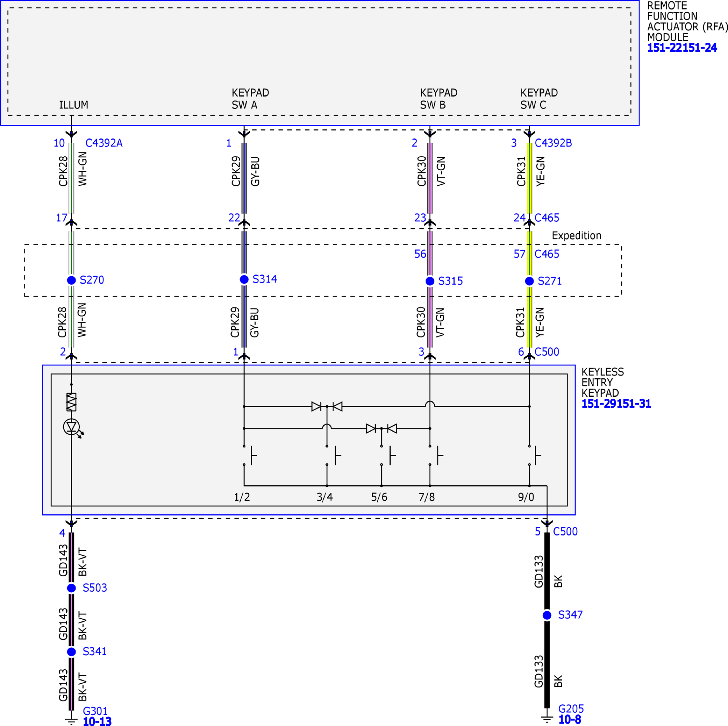Click the S503 splice label
The height and width of the screenshot is (726, 728).
click(x=95, y=588)
